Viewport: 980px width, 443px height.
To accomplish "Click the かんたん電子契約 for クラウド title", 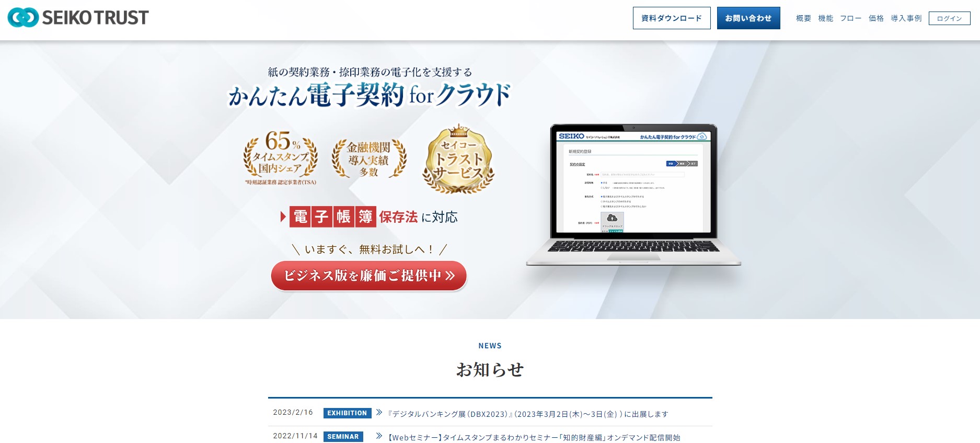I will click(x=370, y=95).
